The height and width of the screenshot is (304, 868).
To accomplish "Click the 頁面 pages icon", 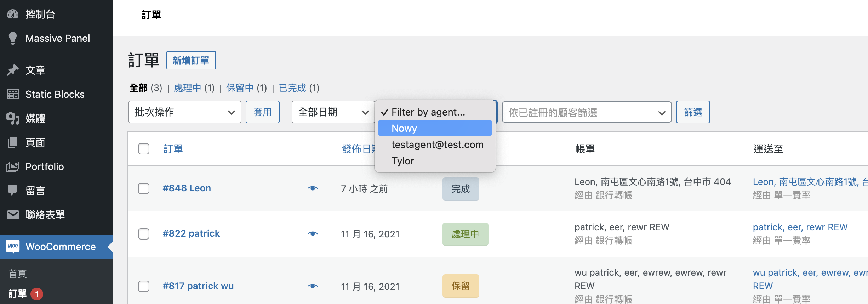I will pos(13,142).
